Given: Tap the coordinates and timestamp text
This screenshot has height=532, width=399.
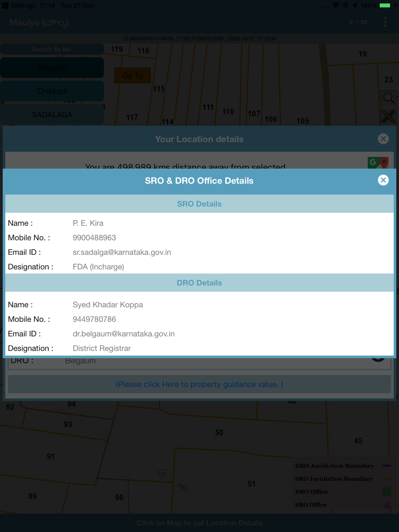Looking at the screenshot, I should pos(199,39).
